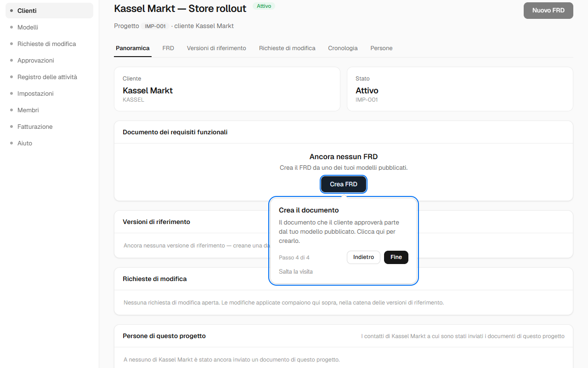Select Approvazioni in the sidebar
This screenshot has height=368, width=588.
49,60
